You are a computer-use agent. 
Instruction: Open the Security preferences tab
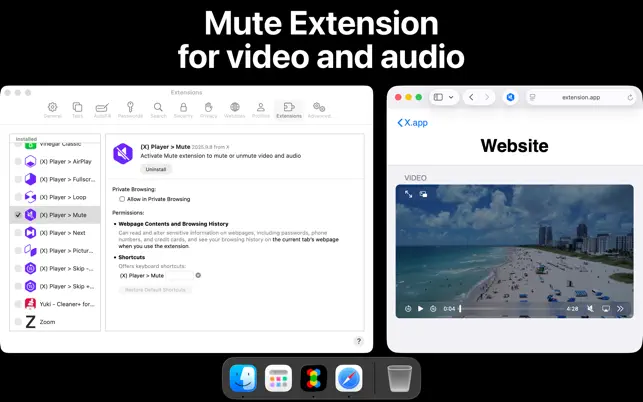(183, 110)
